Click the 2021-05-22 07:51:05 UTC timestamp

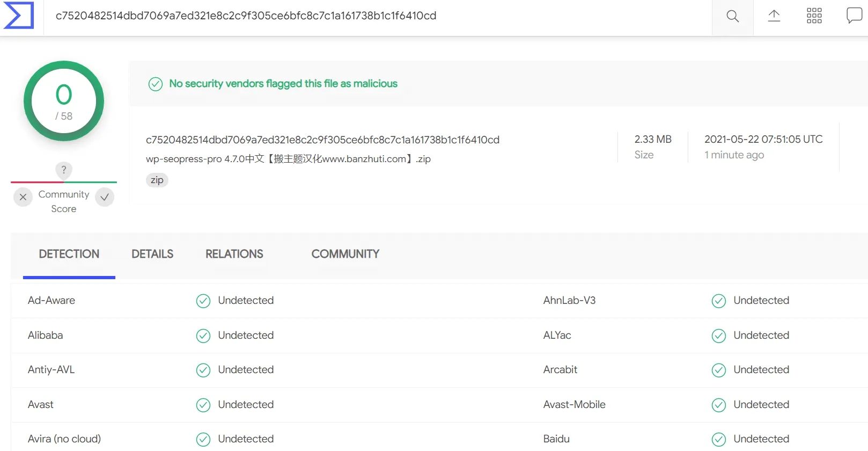[763, 139]
